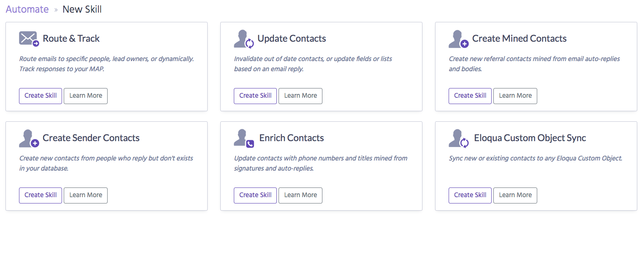
Task: Create Skill for Update Contacts
Action: tap(255, 96)
